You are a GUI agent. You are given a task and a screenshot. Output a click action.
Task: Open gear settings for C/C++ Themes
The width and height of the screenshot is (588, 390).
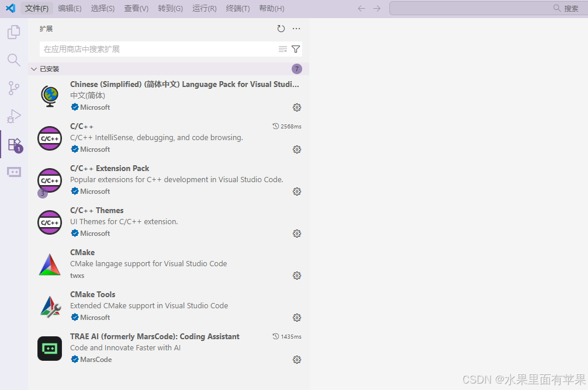point(296,234)
